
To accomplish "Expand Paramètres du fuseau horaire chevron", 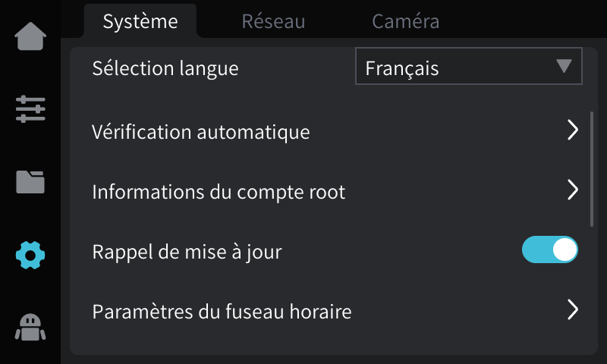I will point(573,309).
